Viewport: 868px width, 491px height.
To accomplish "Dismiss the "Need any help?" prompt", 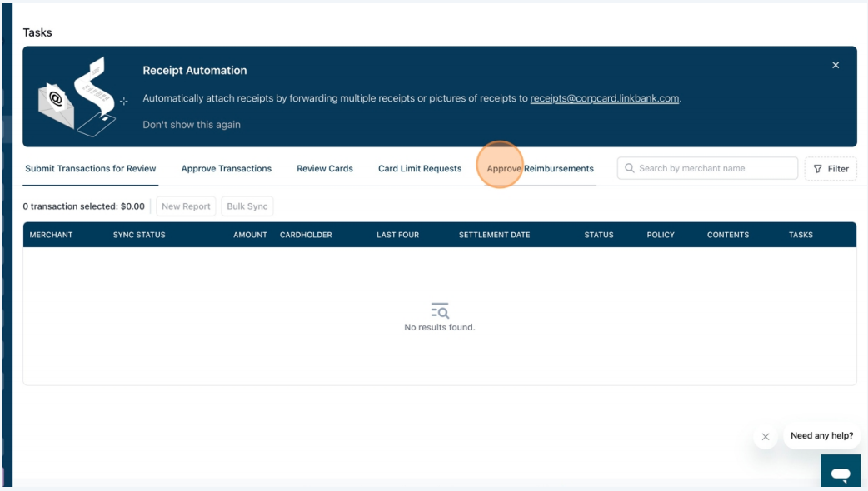I will click(766, 437).
